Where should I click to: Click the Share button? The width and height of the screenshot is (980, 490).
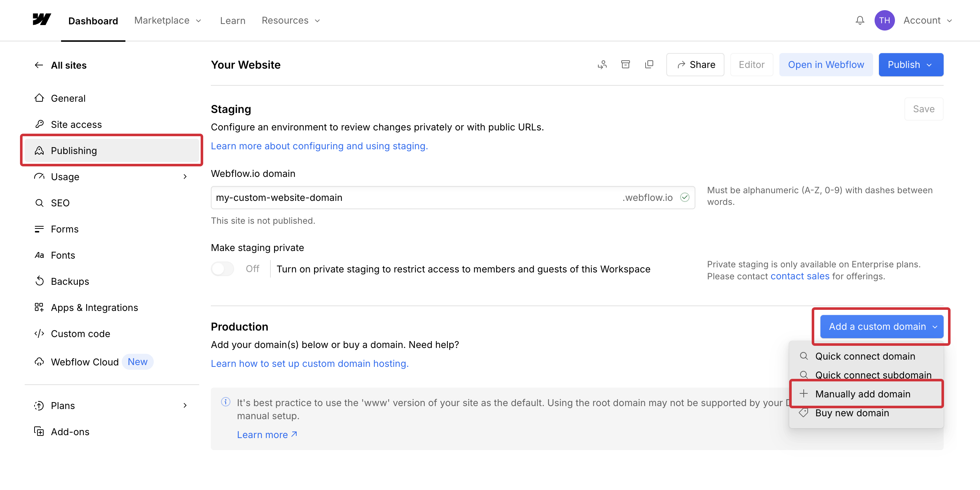pyautogui.click(x=695, y=65)
